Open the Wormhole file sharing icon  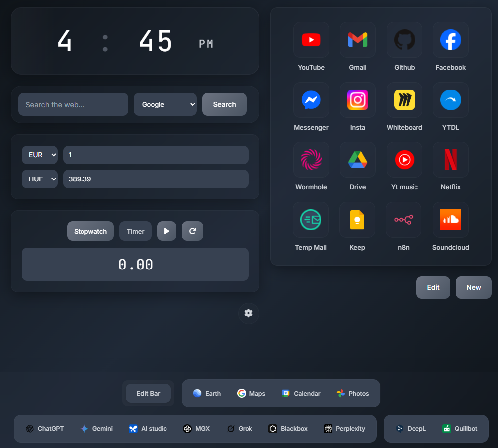point(311,160)
